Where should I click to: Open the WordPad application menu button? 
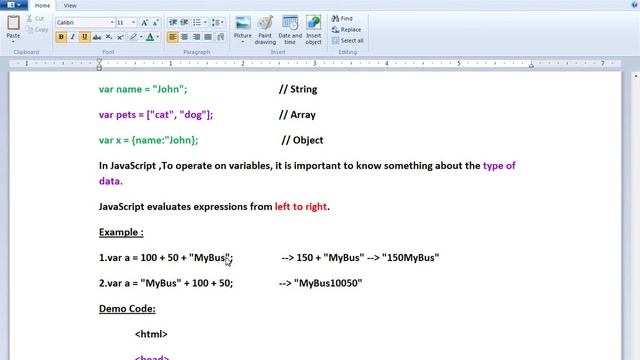point(14,5)
